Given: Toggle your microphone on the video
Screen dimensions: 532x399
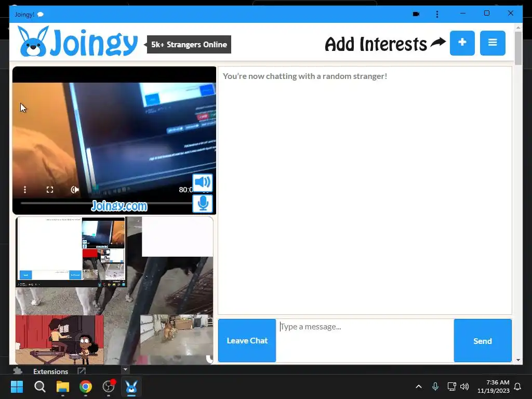Looking at the screenshot, I should pyautogui.click(x=203, y=204).
